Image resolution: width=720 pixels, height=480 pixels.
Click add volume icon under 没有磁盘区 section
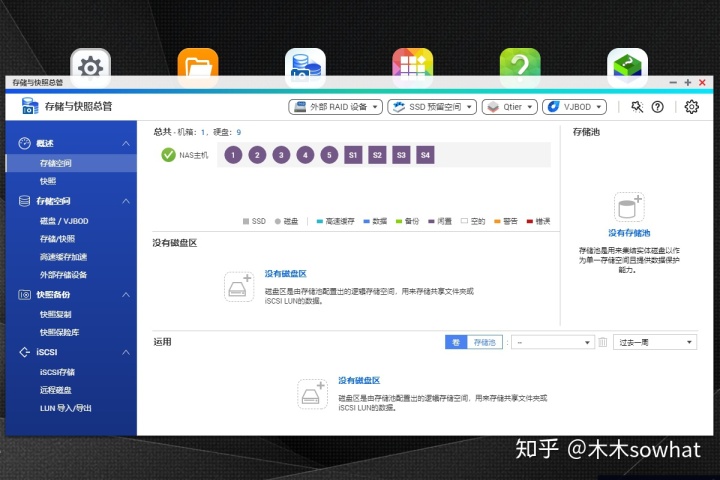pos(239,287)
